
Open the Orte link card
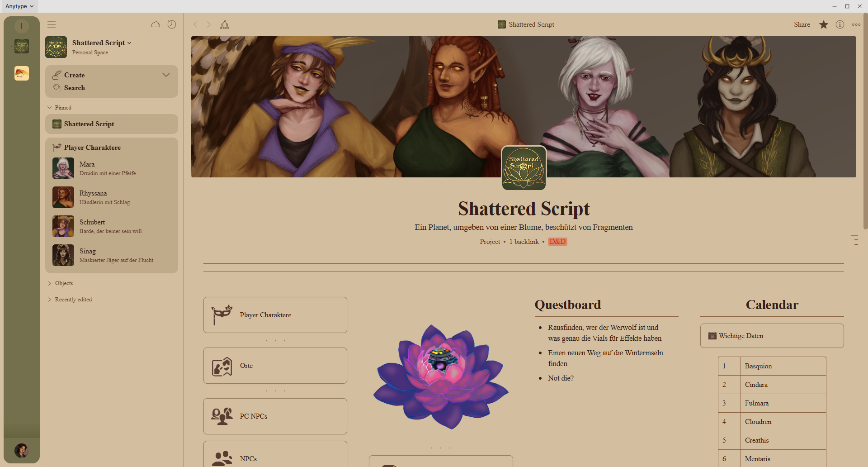point(275,366)
